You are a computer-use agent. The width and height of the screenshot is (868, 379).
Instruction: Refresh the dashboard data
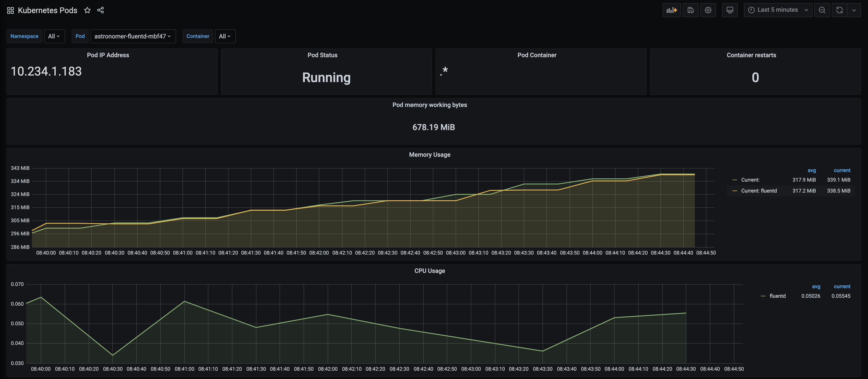(839, 10)
